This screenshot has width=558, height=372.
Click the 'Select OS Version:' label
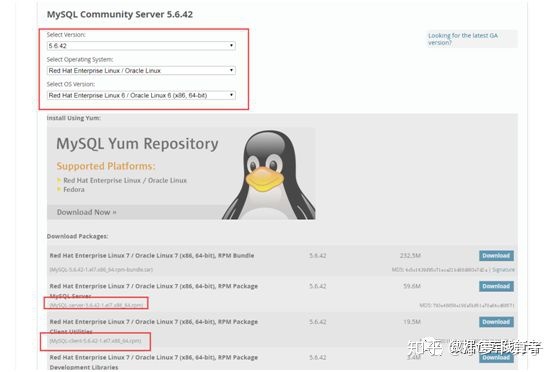point(71,84)
